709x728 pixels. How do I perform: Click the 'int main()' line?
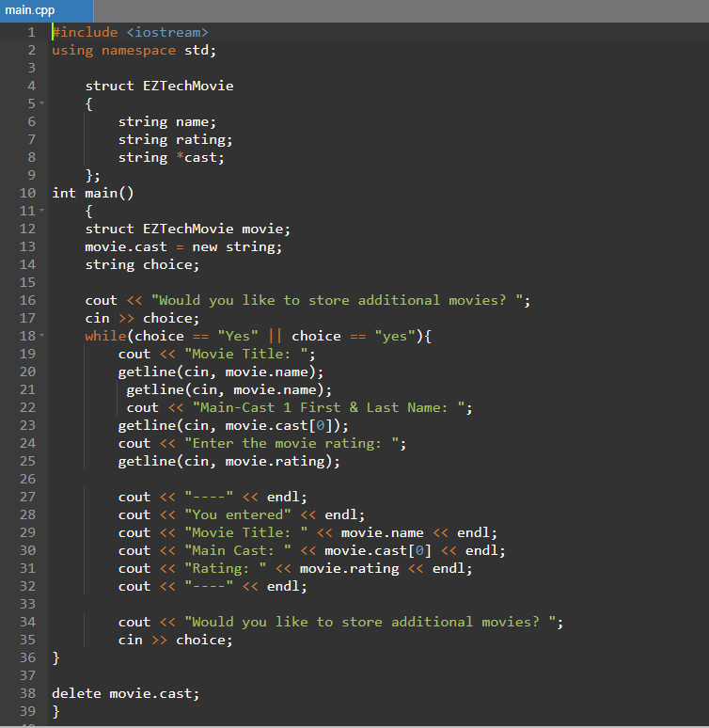92,193
